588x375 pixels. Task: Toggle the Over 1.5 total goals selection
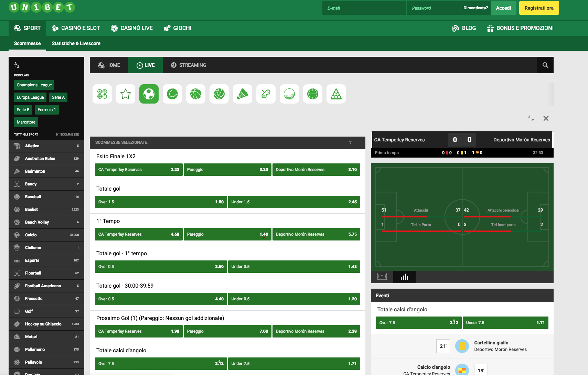tap(160, 202)
